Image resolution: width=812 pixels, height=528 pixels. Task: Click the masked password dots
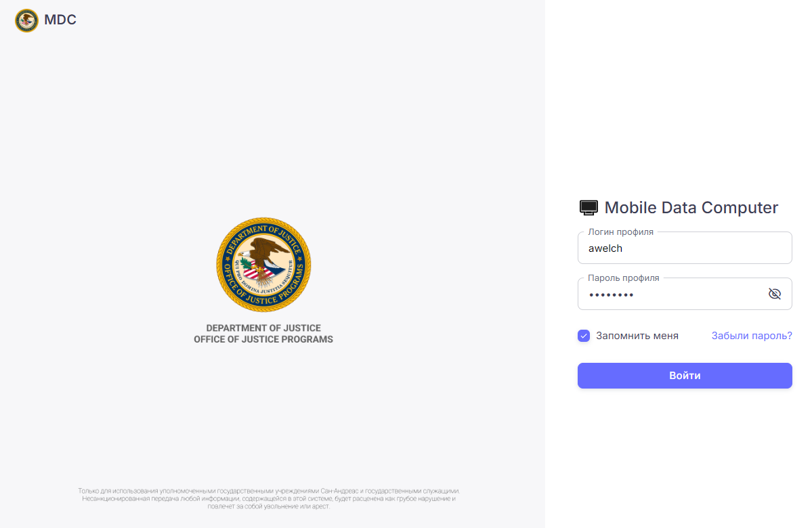pos(611,295)
